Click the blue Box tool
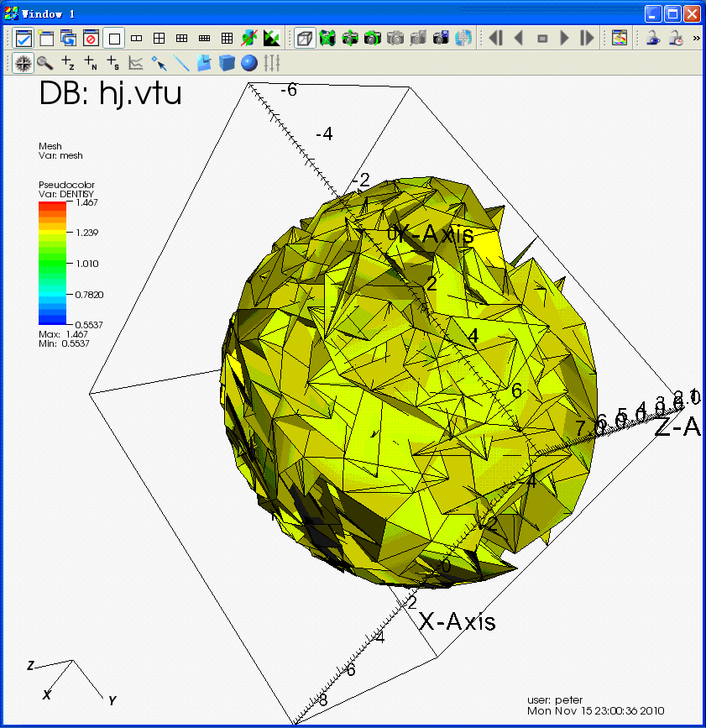Image resolution: width=706 pixels, height=728 pixels. pyautogui.click(x=227, y=63)
